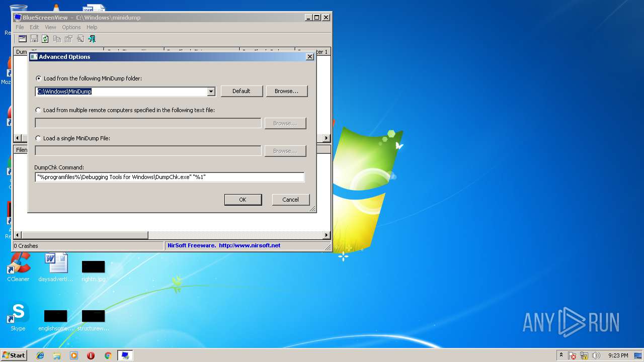The height and width of the screenshot is (362, 644).
Task: Open the Options menu
Action: pyautogui.click(x=71, y=27)
